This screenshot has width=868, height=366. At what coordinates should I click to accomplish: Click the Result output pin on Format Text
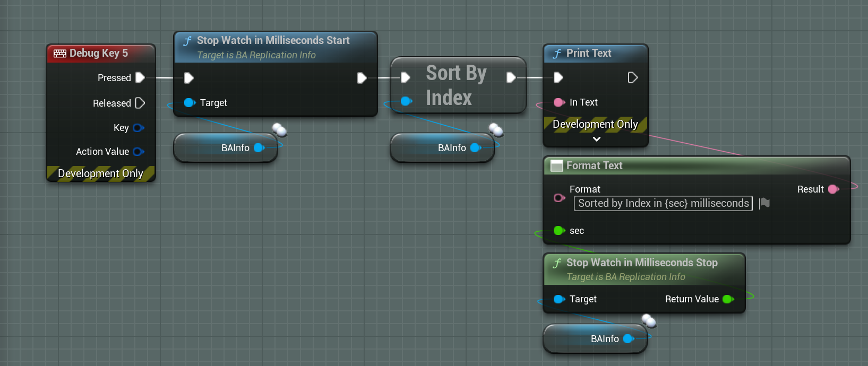[x=833, y=189]
